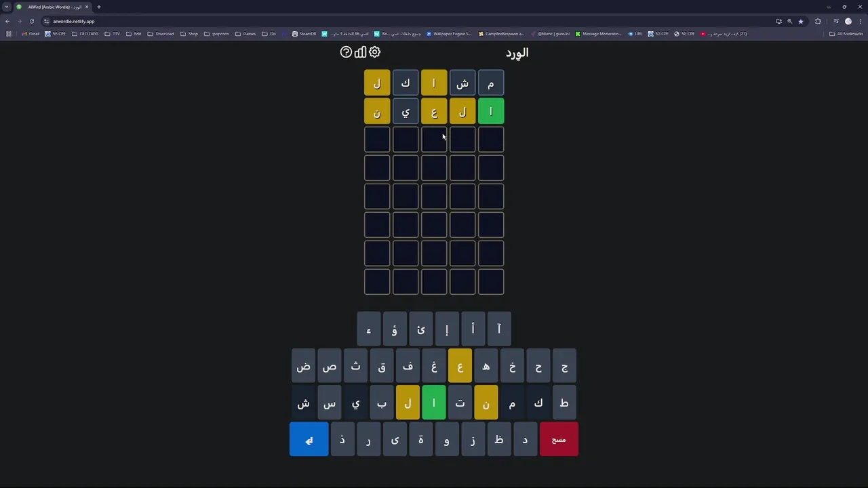Open the settings gear icon
868x488 pixels.
[374, 52]
